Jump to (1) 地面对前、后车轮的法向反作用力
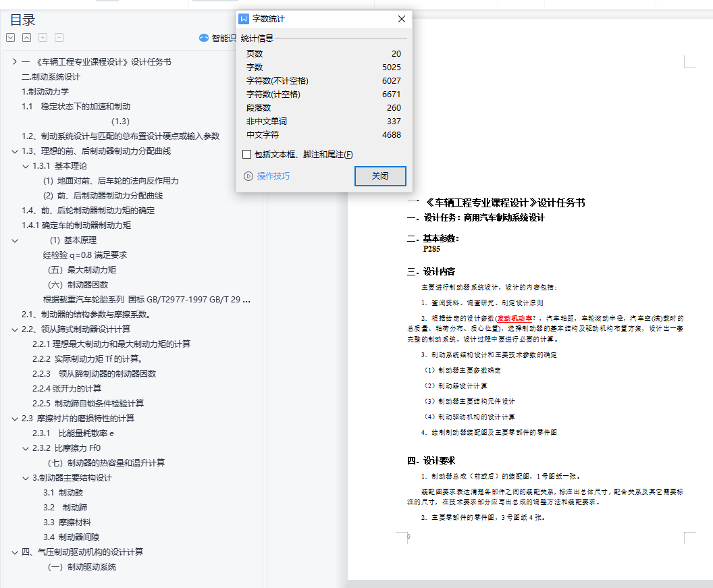The width and height of the screenshot is (713, 588). (x=111, y=180)
